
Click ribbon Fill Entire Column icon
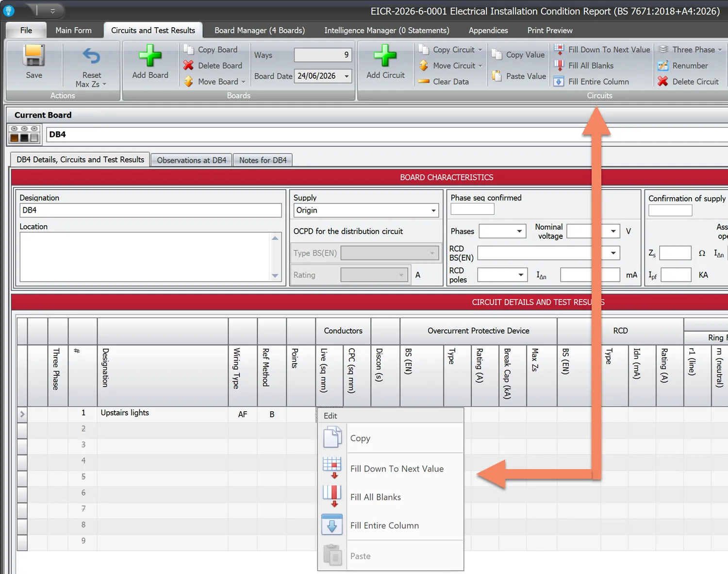pos(559,81)
